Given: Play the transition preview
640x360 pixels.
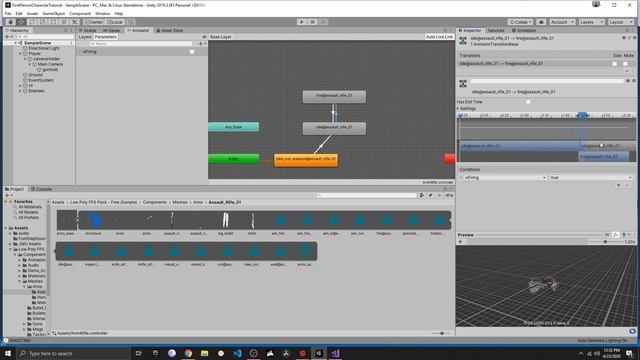Looking at the screenshot, I should (x=461, y=242).
